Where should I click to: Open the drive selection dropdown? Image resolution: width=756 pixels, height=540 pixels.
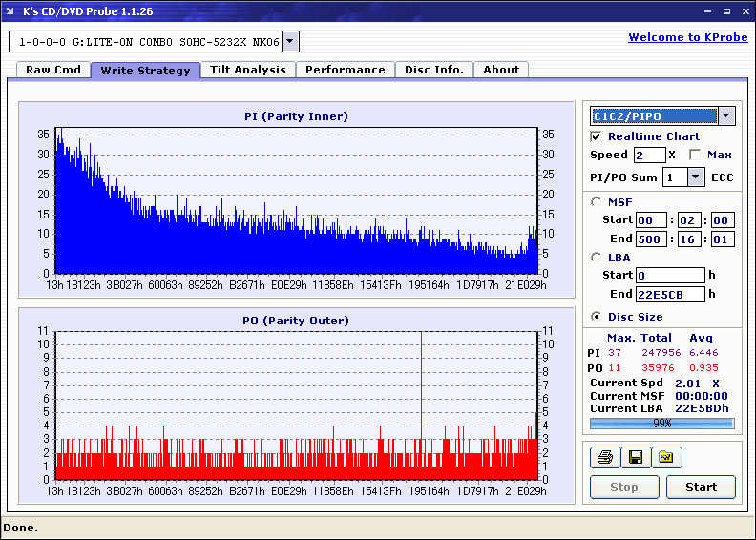(291, 41)
